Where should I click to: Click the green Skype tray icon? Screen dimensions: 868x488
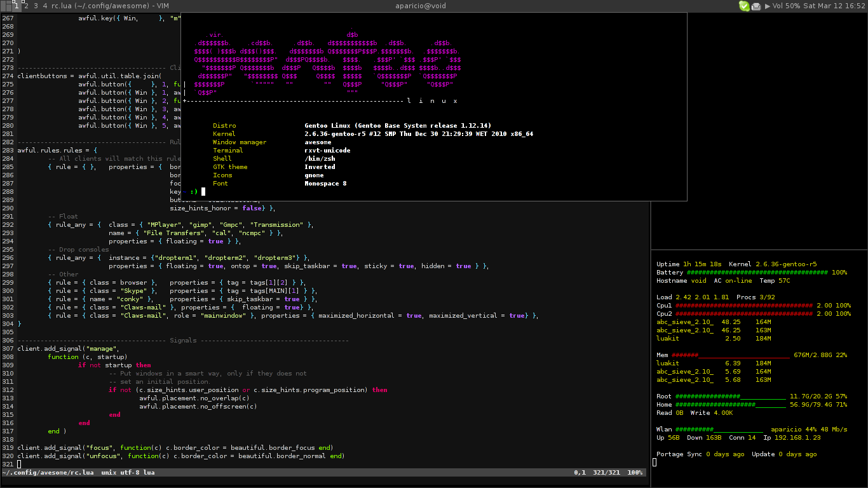pos(744,6)
